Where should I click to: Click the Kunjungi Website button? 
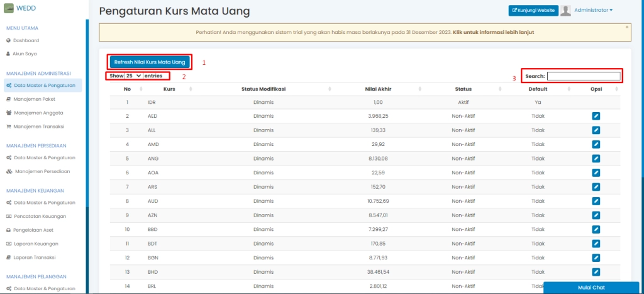coord(533,10)
